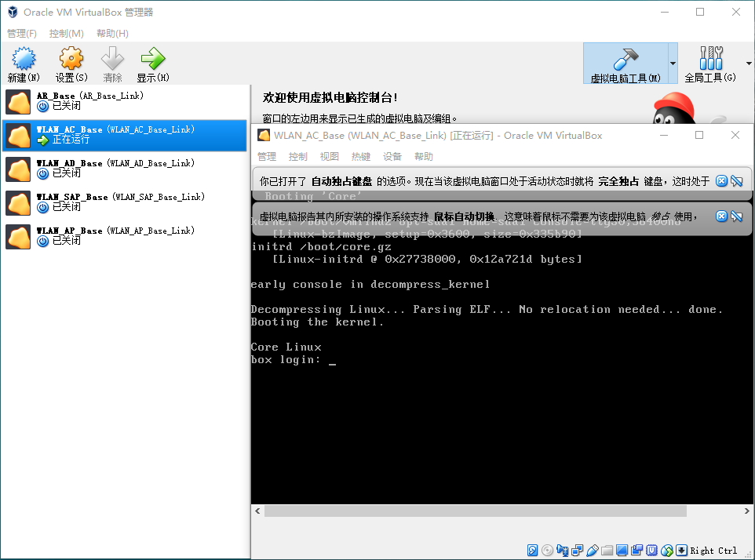
Task: Open 热键 menu in the VM window
Action: tap(361, 156)
